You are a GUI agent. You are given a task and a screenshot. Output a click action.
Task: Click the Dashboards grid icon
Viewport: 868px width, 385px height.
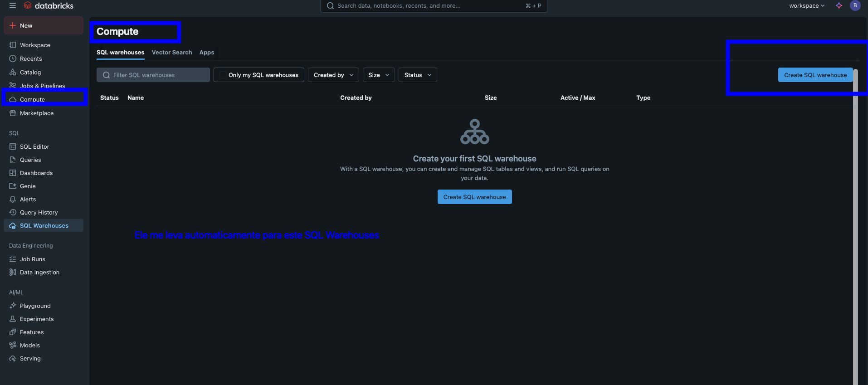(x=13, y=173)
